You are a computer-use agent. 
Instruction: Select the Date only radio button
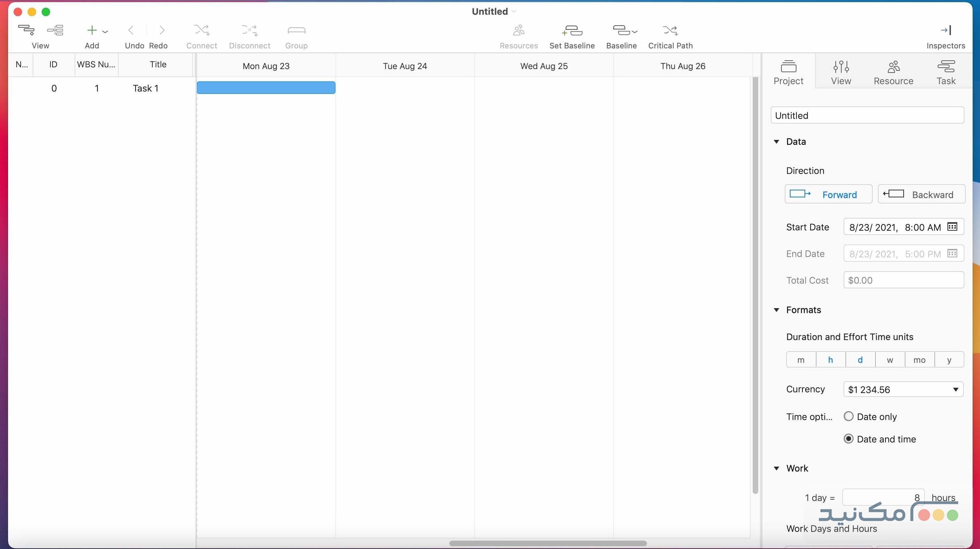coord(848,416)
